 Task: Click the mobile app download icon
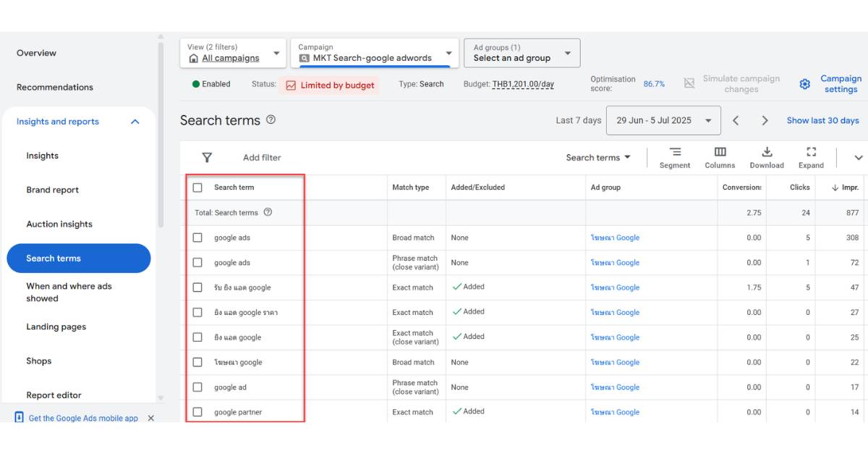point(20,417)
